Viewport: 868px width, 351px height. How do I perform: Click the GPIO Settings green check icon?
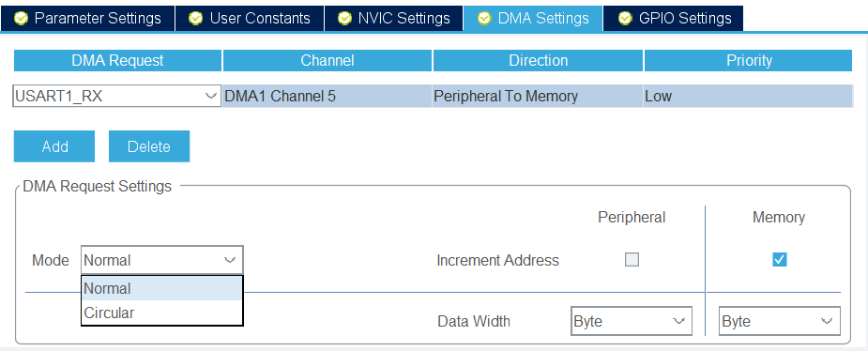[x=625, y=19]
